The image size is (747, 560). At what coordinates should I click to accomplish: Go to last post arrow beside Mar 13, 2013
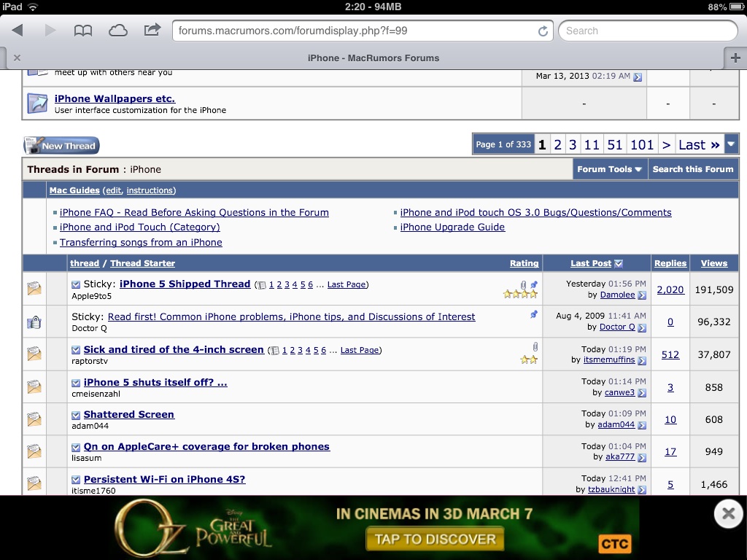click(x=638, y=77)
